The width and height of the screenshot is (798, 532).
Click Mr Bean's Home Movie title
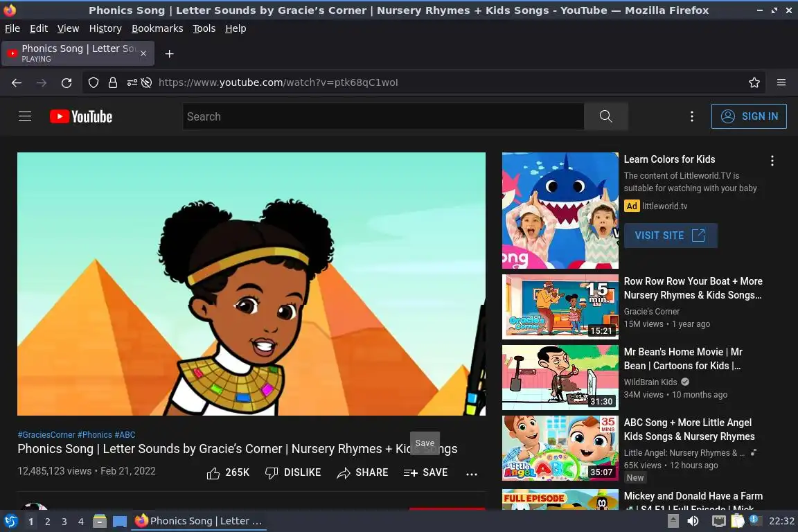coord(683,359)
